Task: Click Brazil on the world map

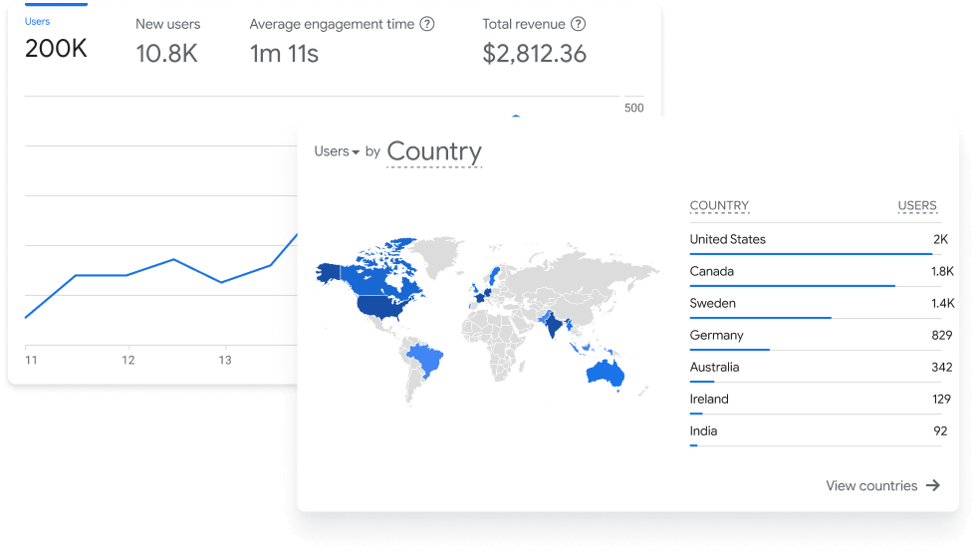Action: pyautogui.click(x=426, y=358)
